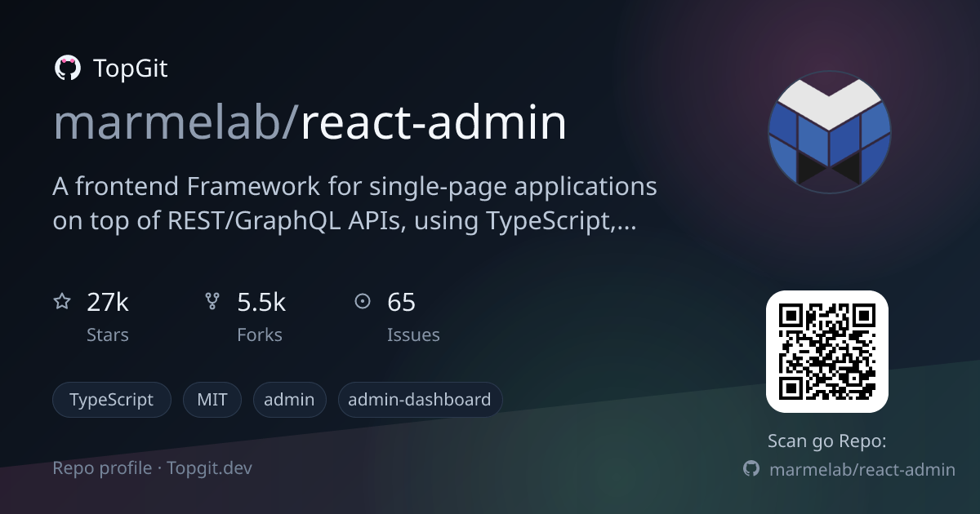Click the 'Repo profile · Topgit.dev' footer text
980x514 pixels.
[153, 468]
